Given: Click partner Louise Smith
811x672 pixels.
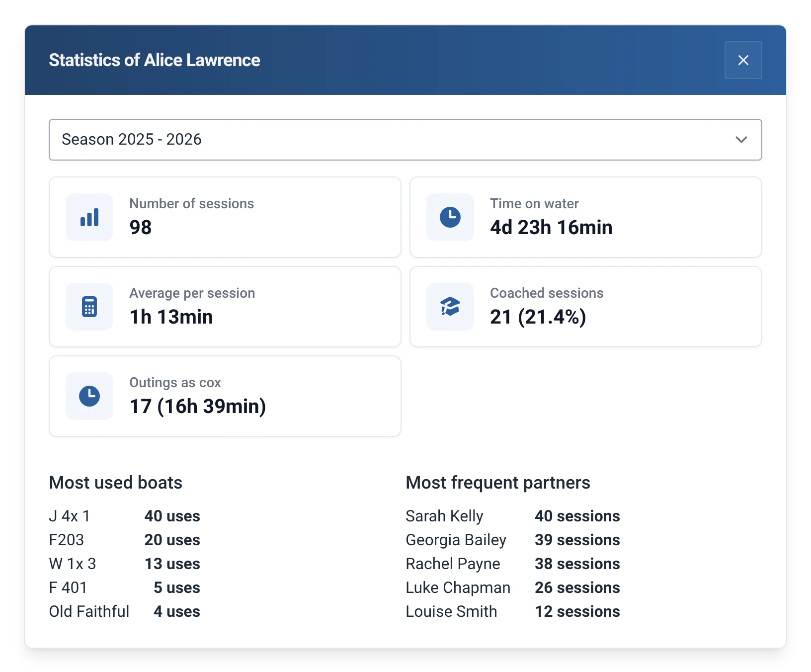Looking at the screenshot, I should (x=451, y=611).
